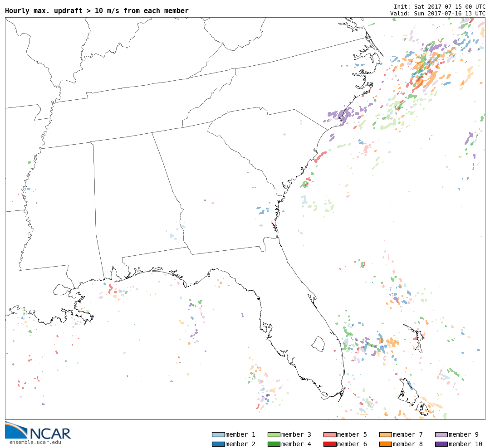Click the member 2 dark blue swatch
This screenshot has width=490, height=448.
click(x=218, y=444)
